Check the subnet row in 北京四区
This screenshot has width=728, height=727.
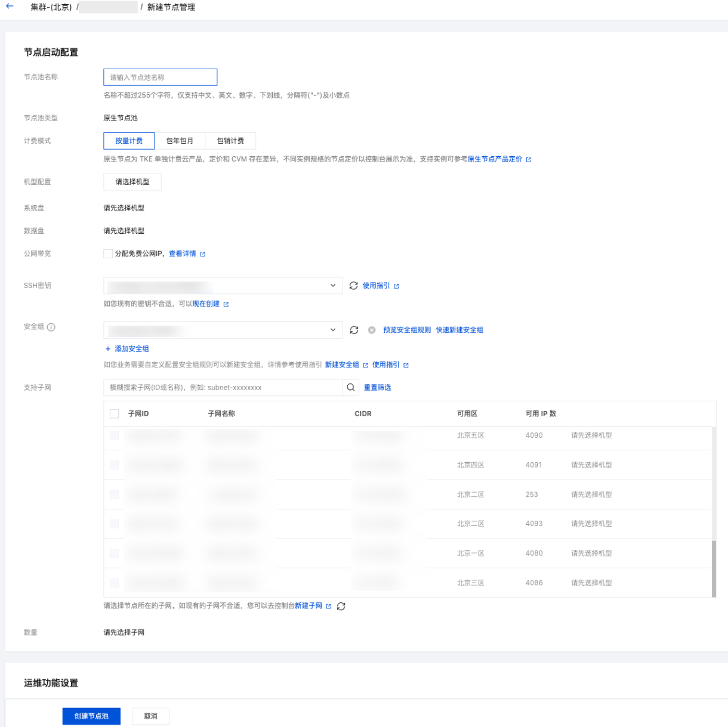115,465
